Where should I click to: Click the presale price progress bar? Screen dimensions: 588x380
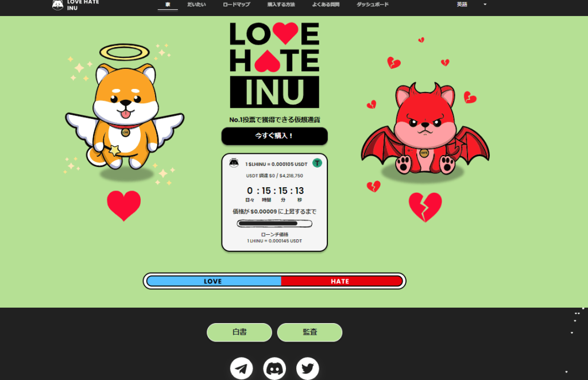(x=274, y=224)
